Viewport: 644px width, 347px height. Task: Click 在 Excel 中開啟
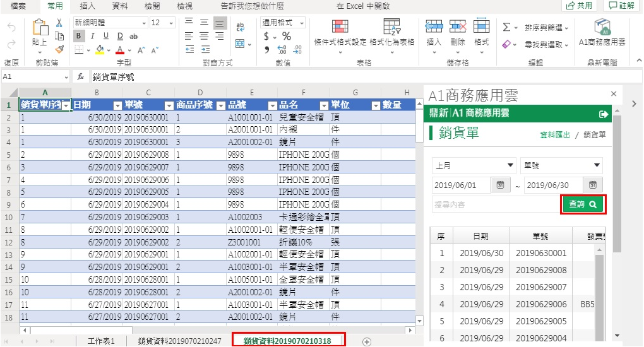(x=362, y=6)
